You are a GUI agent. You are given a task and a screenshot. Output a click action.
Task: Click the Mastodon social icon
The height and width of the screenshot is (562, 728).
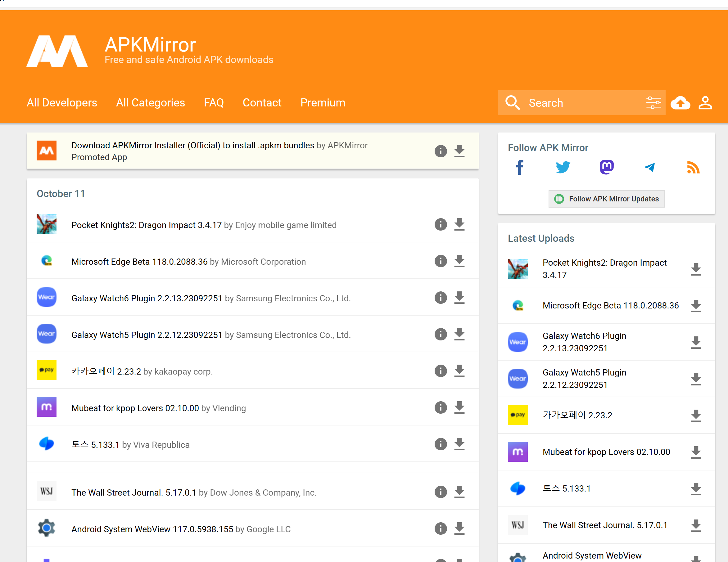tap(606, 167)
